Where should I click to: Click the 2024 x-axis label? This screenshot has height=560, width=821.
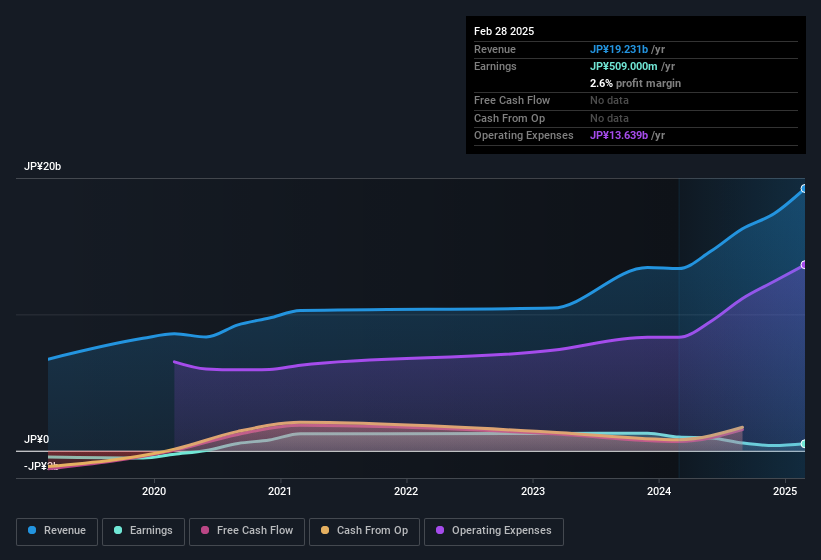coord(659,491)
